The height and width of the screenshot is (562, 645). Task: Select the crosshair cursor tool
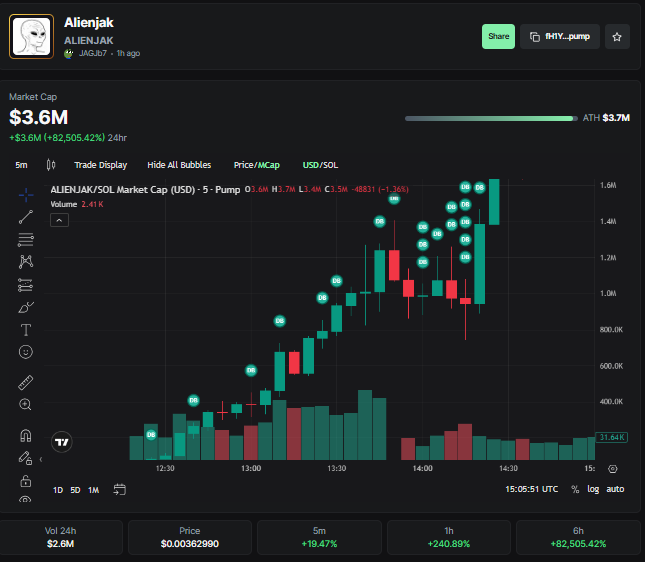[26, 195]
